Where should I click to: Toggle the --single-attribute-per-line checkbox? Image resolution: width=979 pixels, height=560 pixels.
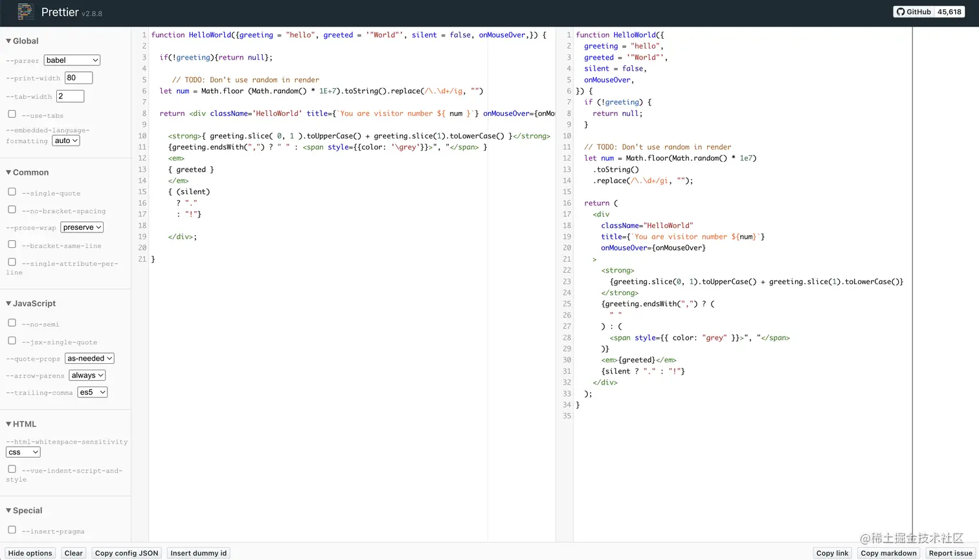12,262
